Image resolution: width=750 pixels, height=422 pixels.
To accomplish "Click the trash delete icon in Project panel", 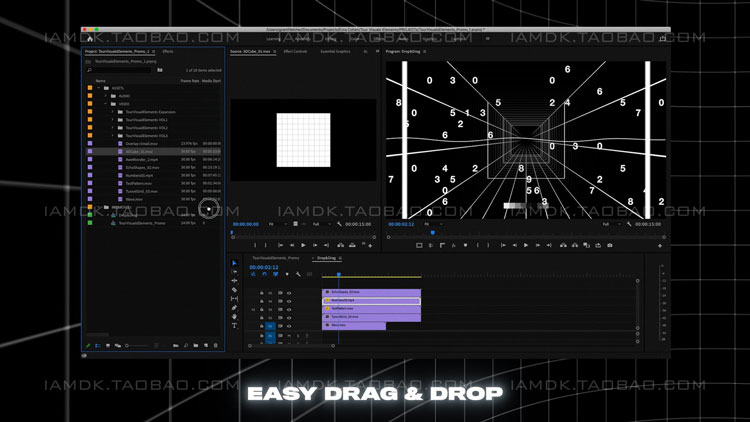I will 215,345.
